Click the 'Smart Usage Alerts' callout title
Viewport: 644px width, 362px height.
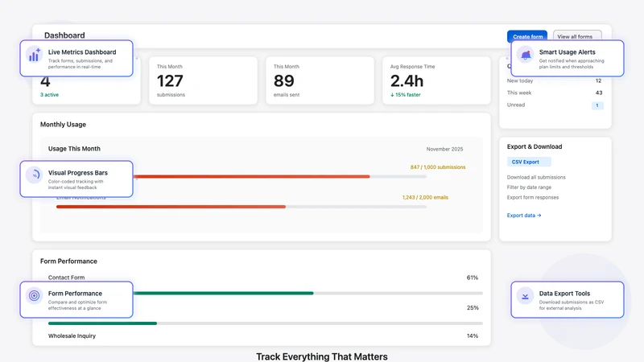tap(568, 52)
